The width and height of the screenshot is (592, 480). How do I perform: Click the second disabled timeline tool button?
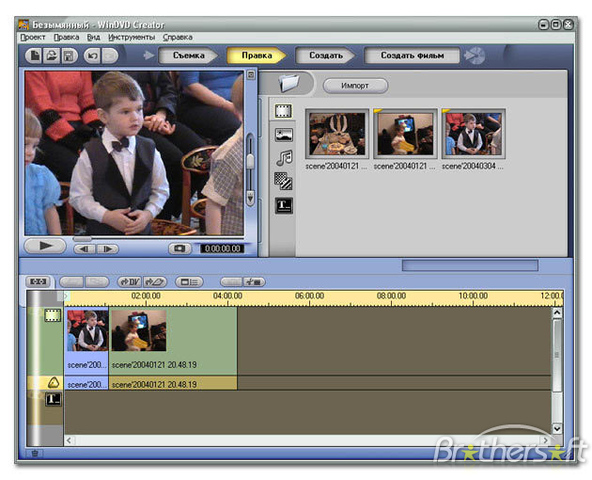97,282
